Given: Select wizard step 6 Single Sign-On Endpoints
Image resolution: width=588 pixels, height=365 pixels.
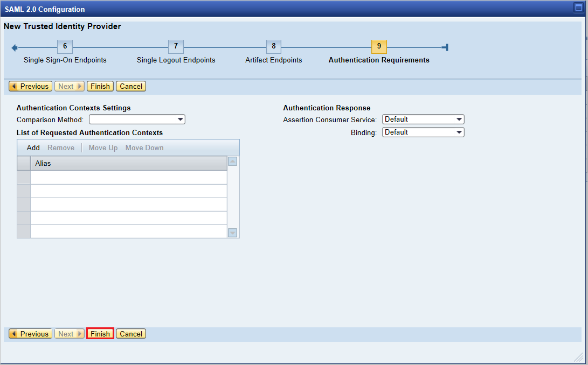Looking at the screenshot, I should tap(65, 46).
